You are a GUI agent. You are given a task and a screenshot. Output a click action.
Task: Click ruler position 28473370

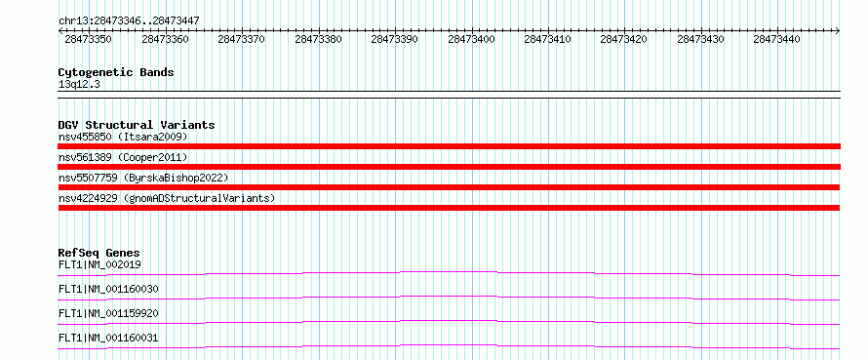click(241, 39)
